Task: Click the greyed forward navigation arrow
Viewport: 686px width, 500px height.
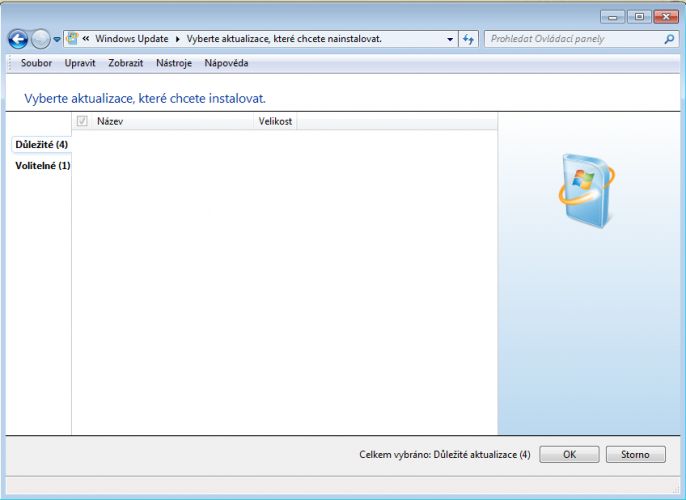Action: [41, 39]
